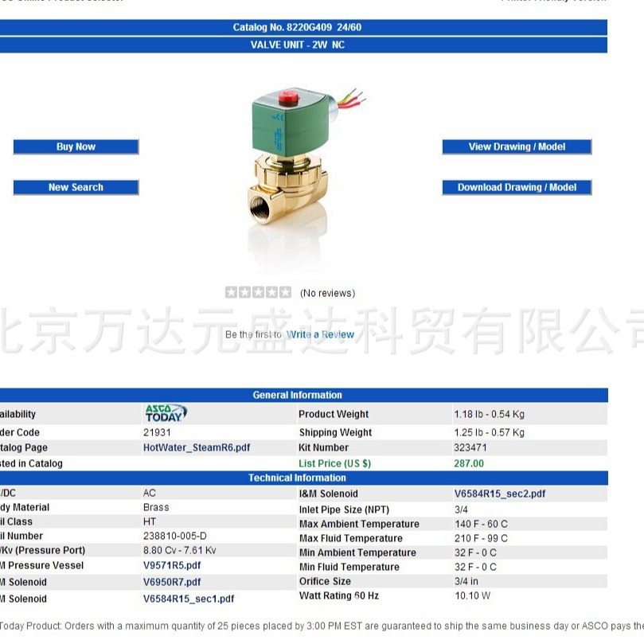Viewport: 644px width, 644px height.
Task: Open the Write a Review link
Action: point(320,334)
